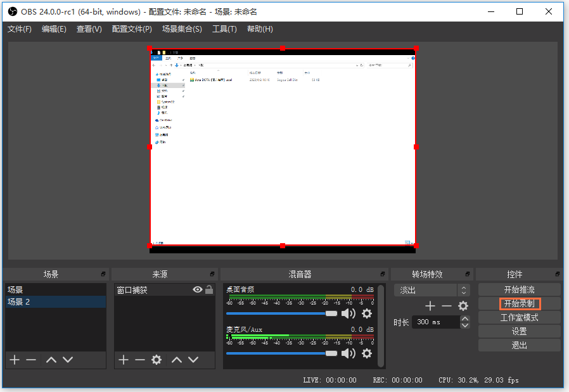Unlock the 窗口捕获 source lock toggle

point(209,289)
